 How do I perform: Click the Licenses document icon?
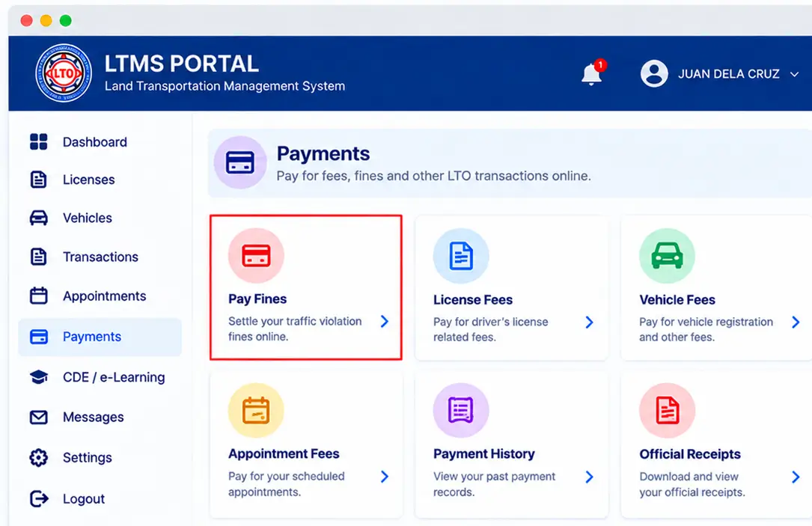click(x=39, y=180)
